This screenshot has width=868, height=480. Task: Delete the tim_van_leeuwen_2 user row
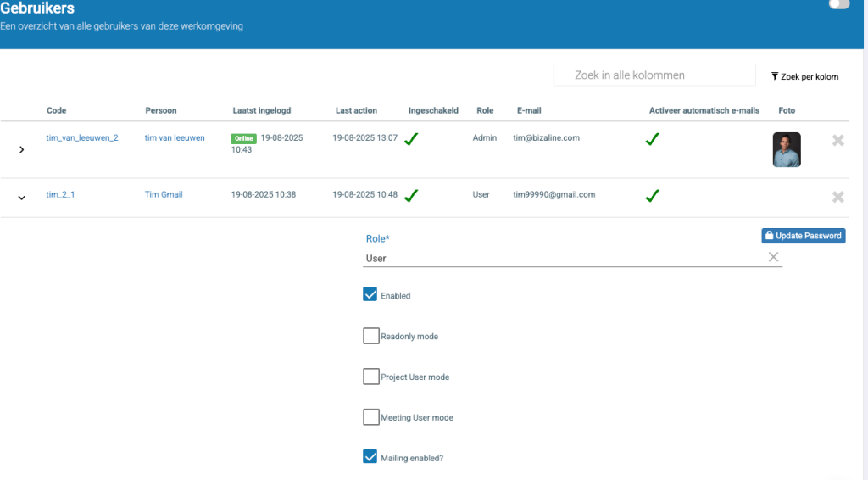pyautogui.click(x=837, y=141)
